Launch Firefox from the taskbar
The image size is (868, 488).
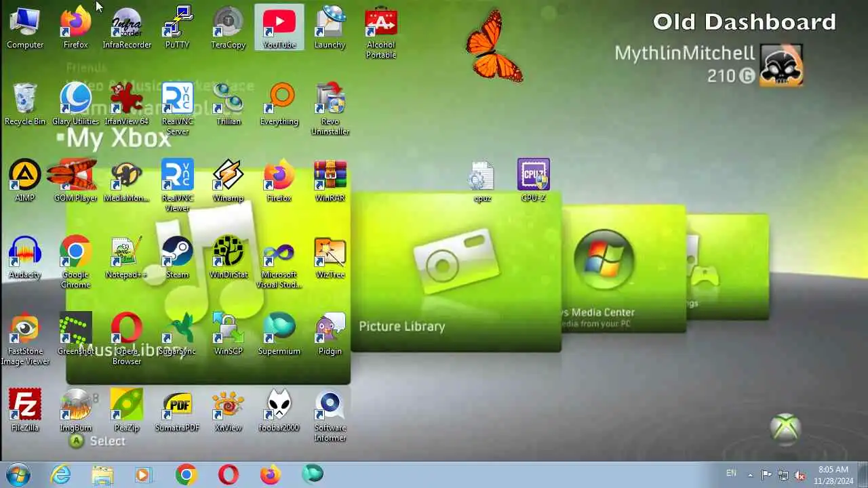(271, 474)
